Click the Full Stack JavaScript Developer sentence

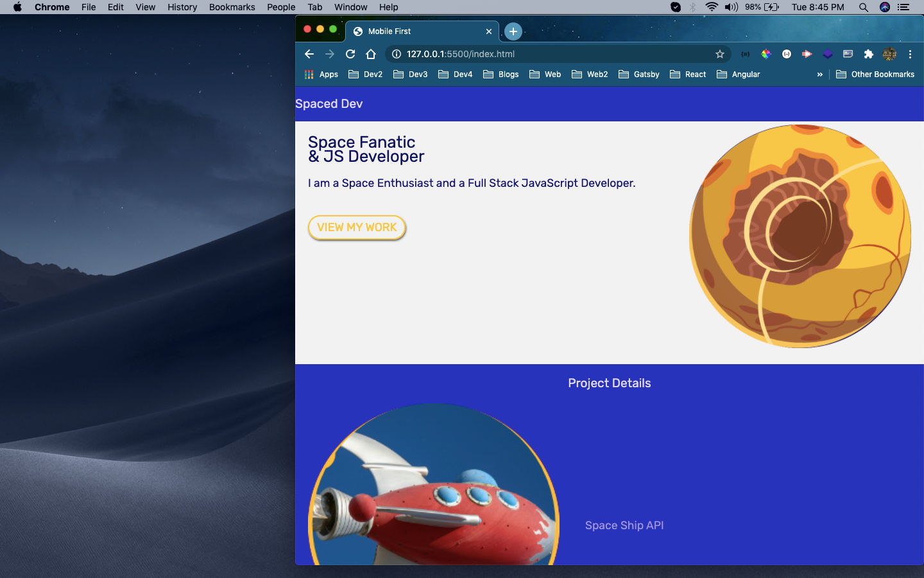point(472,183)
